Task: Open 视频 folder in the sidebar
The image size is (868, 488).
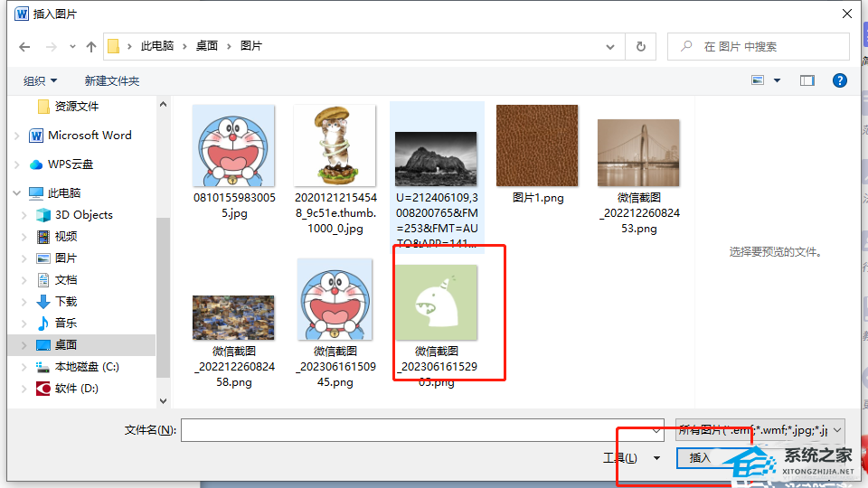Action: pyautogui.click(x=57, y=237)
